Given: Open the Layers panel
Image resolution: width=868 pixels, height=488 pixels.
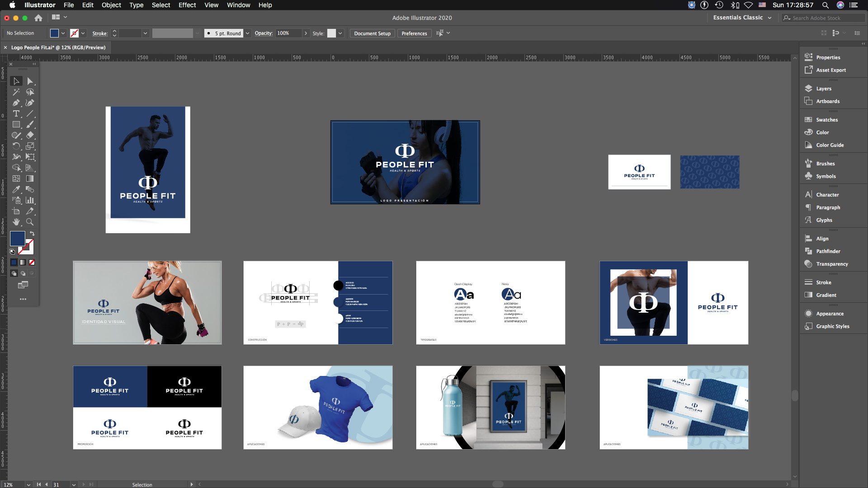Looking at the screenshot, I should [x=823, y=89].
